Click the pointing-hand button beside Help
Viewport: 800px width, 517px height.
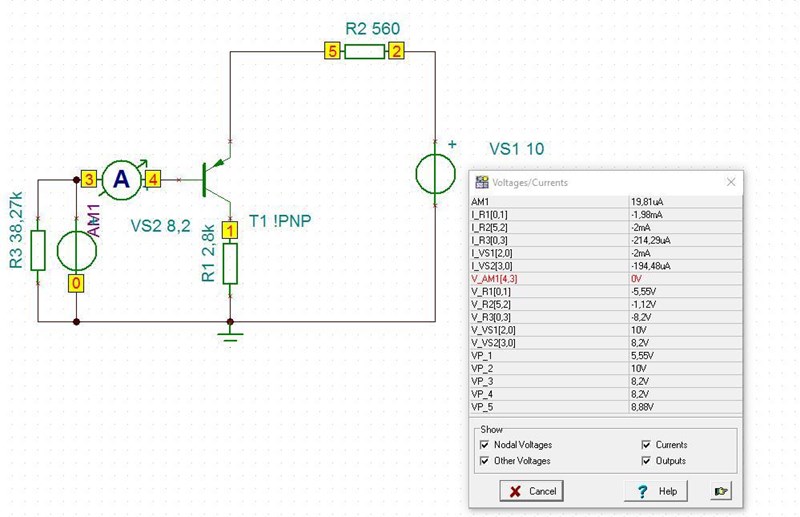(x=719, y=491)
